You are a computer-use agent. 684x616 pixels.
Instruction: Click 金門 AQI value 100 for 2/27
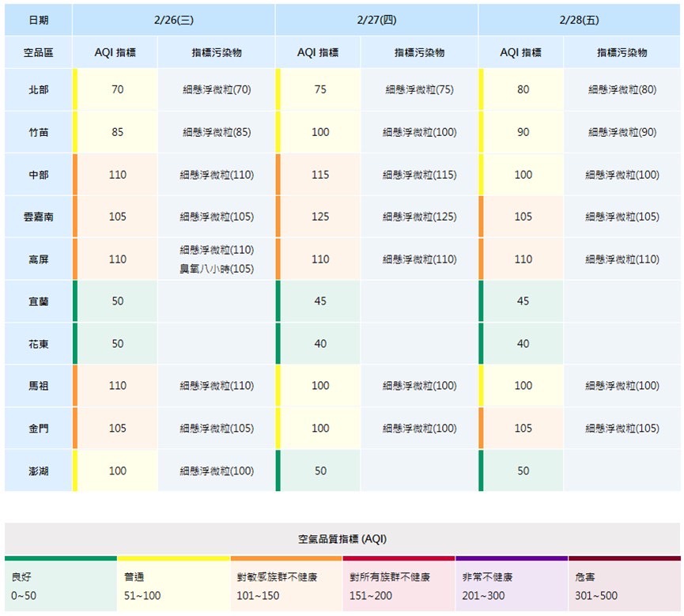[x=320, y=429]
